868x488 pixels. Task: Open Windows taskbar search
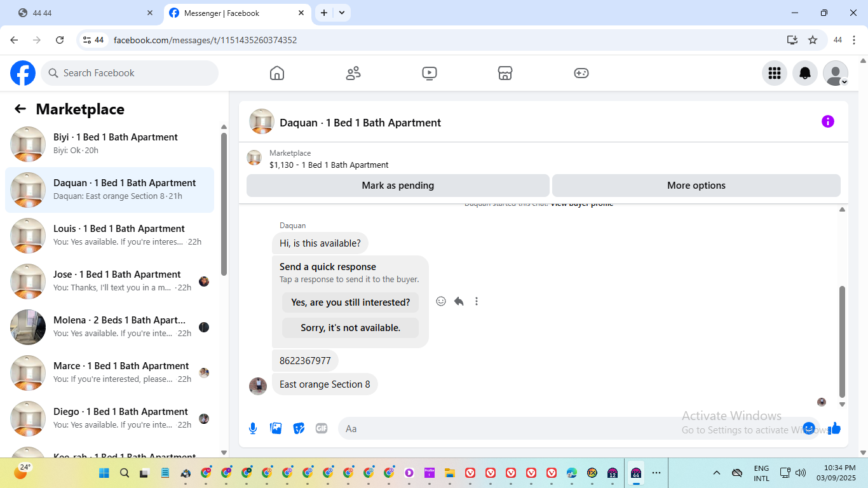click(125, 473)
